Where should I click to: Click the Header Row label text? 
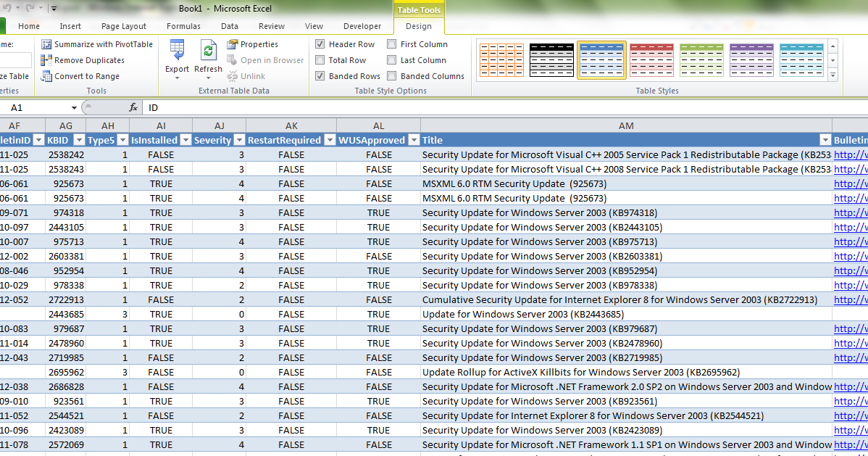351,43
